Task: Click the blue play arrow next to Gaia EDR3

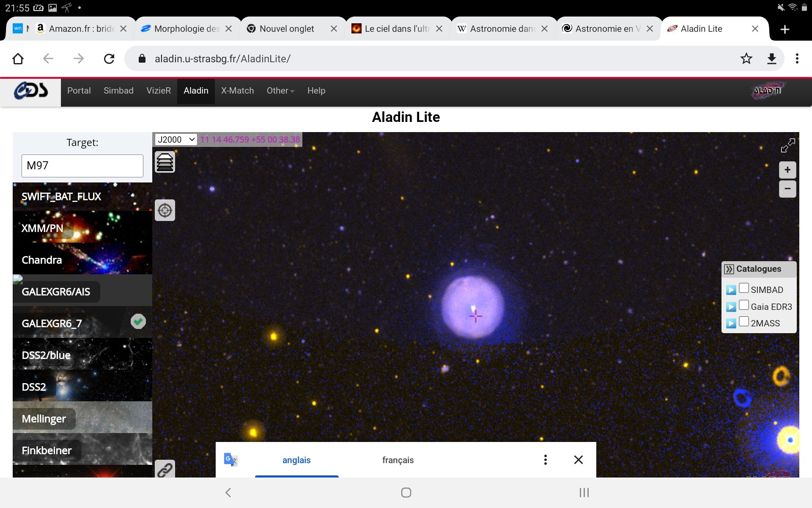Action: (731, 307)
